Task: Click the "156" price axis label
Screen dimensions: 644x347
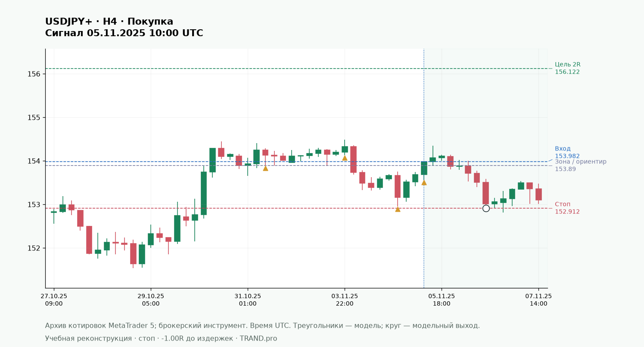Action: (34, 74)
